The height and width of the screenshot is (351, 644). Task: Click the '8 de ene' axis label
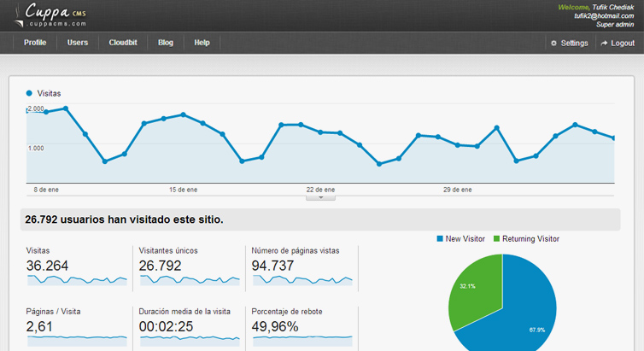[x=46, y=190]
